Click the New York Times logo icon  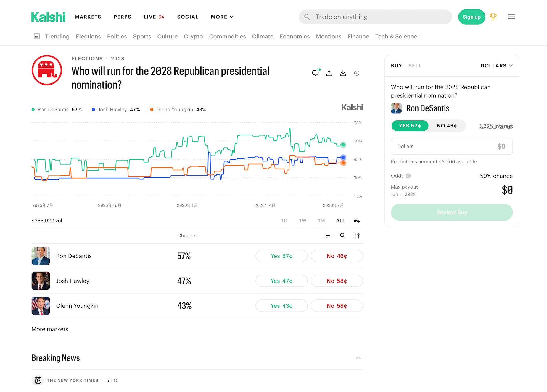coord(38,380)
